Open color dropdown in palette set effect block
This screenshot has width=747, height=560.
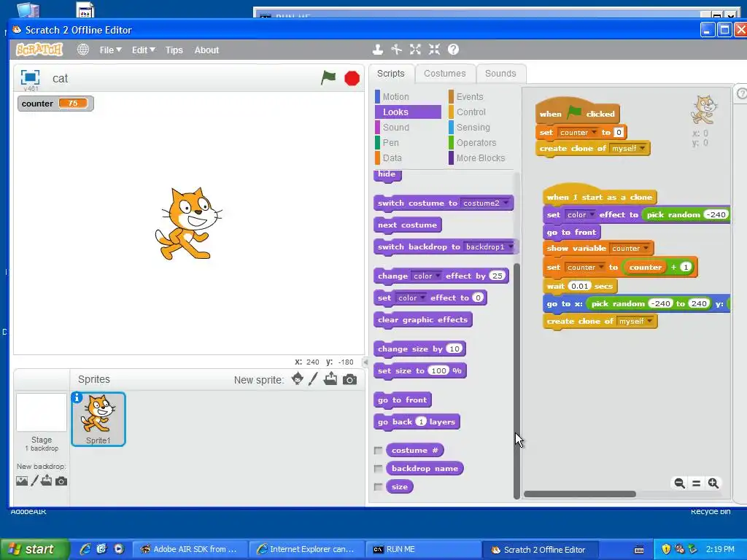422,297
